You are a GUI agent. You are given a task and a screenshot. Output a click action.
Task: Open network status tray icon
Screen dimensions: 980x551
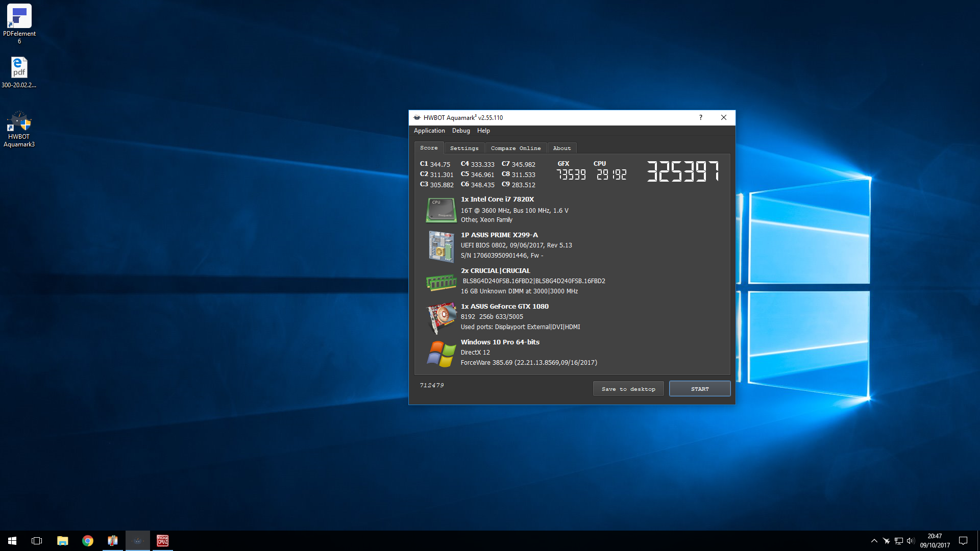pyautogui.click(x=898, y=541)
